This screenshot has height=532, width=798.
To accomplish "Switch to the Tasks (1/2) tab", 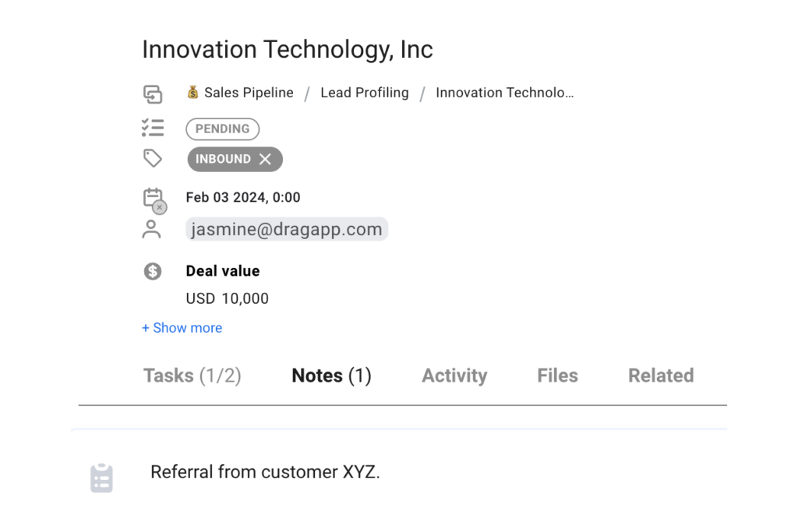I will 192,375.
